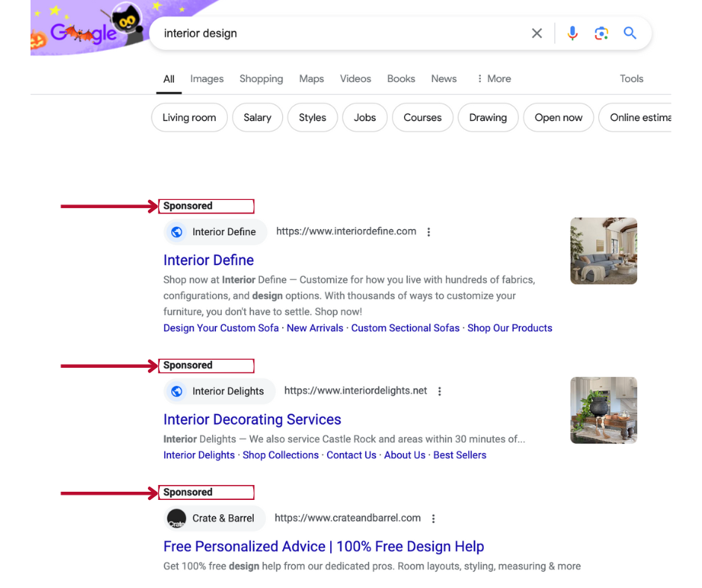Select the Jobs filter chip

point(365,118)
